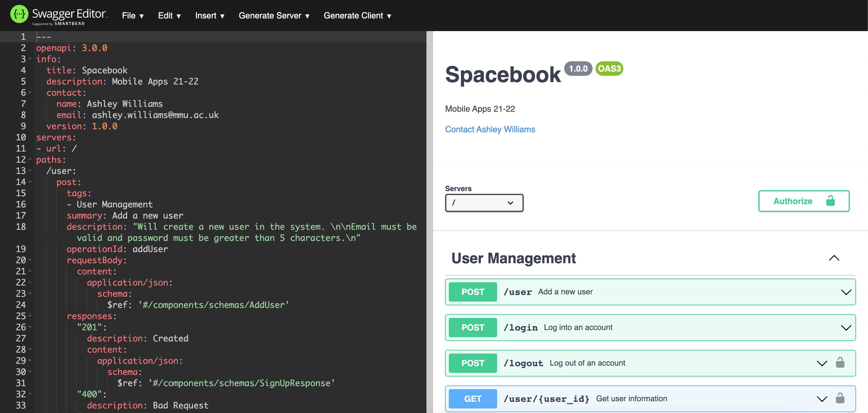
Task: Click the OAS3 badge next to Spacebook
Action: point(609,69)
